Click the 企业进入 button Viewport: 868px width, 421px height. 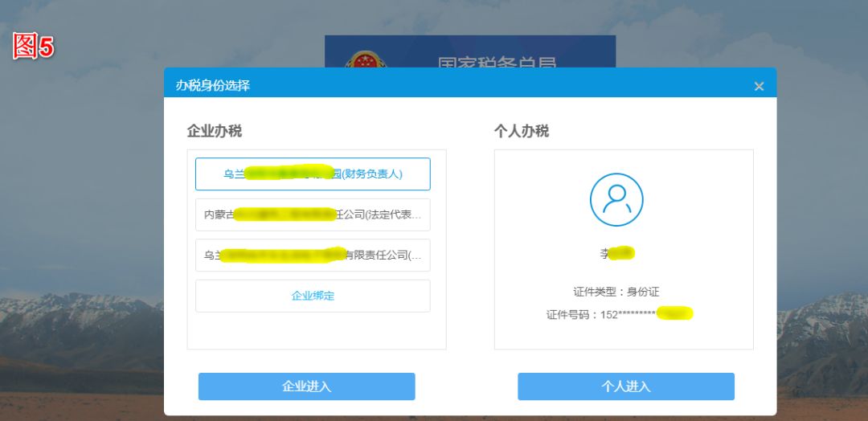click(x=307, y=386)
